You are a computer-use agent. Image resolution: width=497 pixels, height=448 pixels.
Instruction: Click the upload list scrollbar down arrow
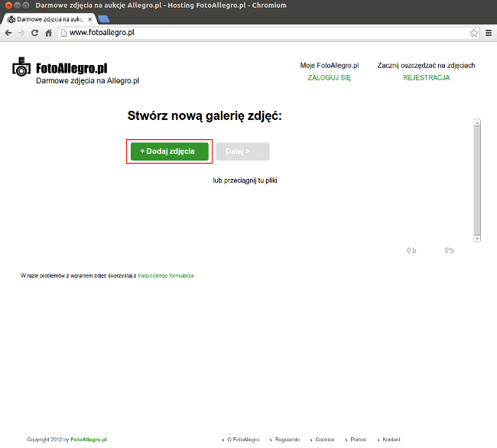(x=477, y=239)
